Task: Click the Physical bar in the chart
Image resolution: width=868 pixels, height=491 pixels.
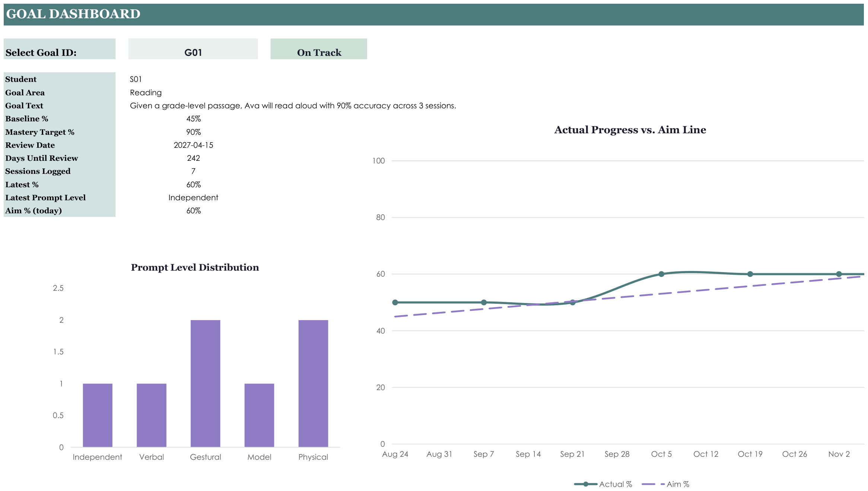Action: (x=313, y=383)
